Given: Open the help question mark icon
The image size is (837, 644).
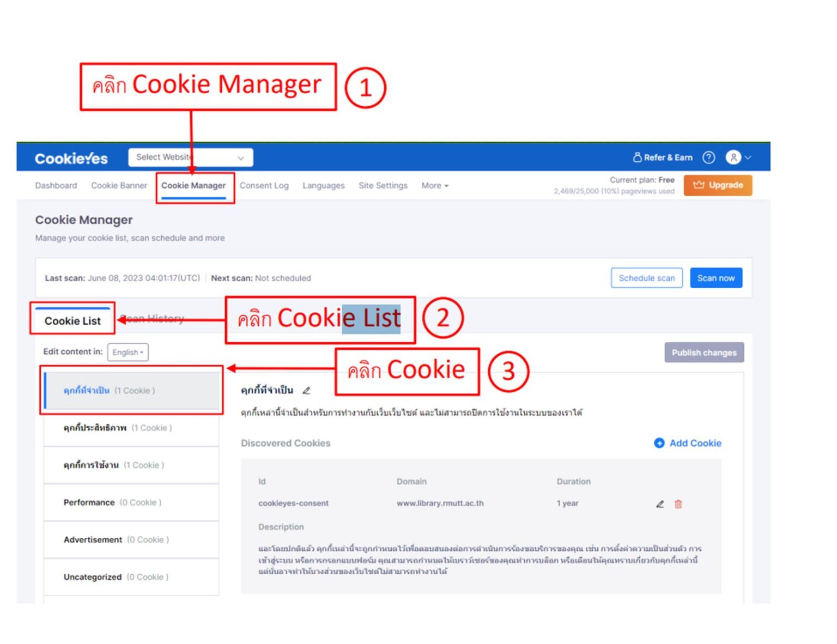Looking at the screenshot, I should point(708,157).
